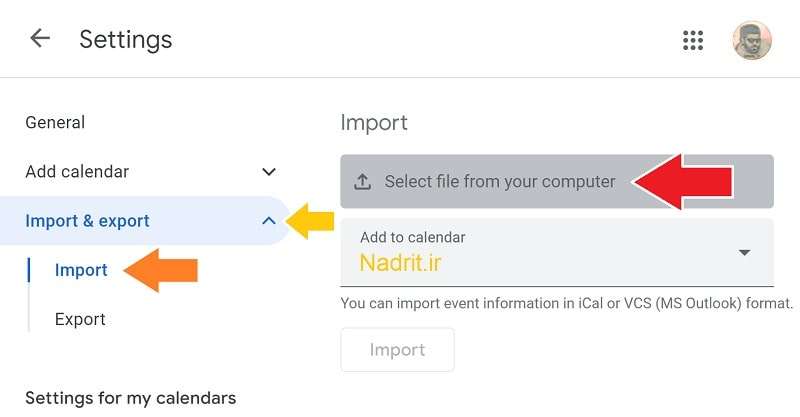Click the Settings for my calendars heading
The image size is (800, 417).
(x=131, y=398)
